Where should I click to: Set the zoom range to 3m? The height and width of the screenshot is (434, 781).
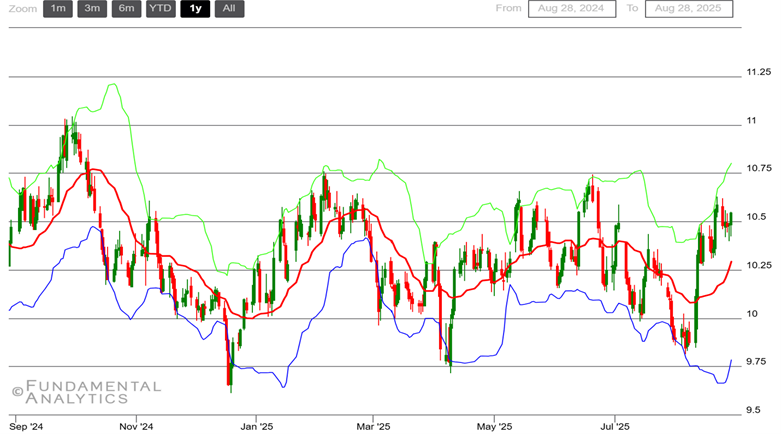(92, 9)
